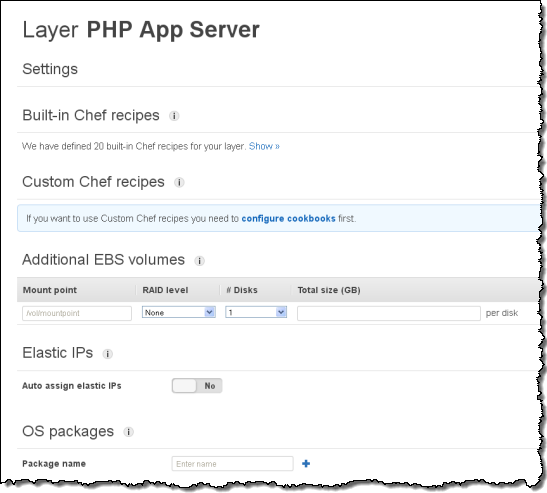Image resolution: width=547 pixels, height=493 pixels.
Task: Toggle Auto assign elastic IPs switch
Action: coord(197,386)
